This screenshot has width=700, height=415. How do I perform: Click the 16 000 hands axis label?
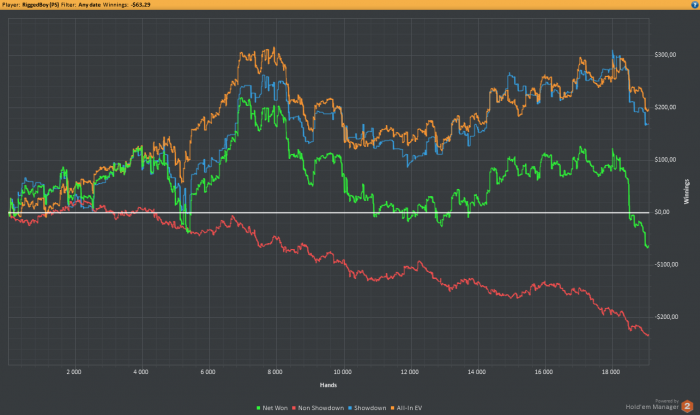click(543, 372)
